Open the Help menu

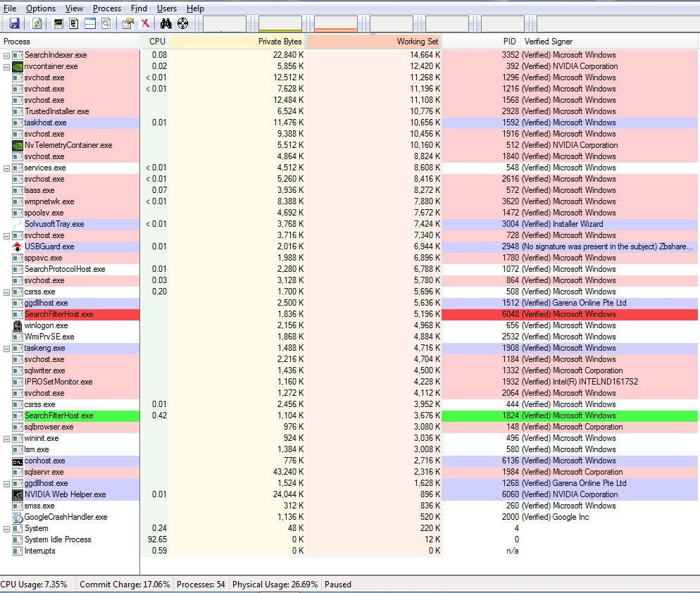(x=195, y=8)
